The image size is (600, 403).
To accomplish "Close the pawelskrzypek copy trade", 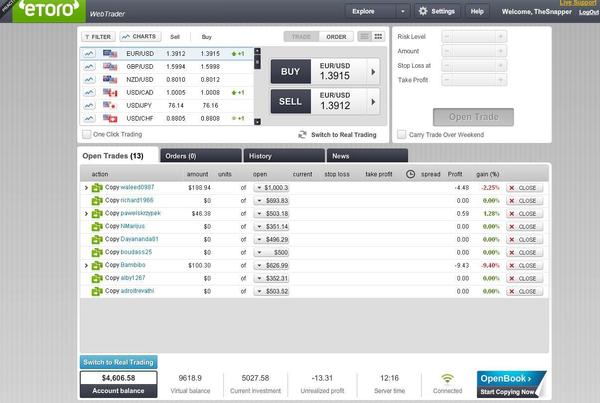I will [x=524, y=214].
